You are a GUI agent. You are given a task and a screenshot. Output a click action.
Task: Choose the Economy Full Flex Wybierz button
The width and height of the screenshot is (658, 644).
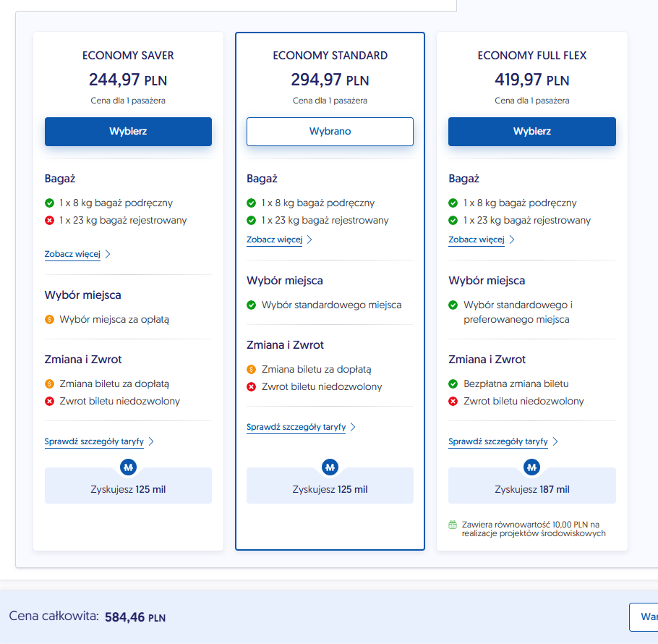tap(531, 132)
